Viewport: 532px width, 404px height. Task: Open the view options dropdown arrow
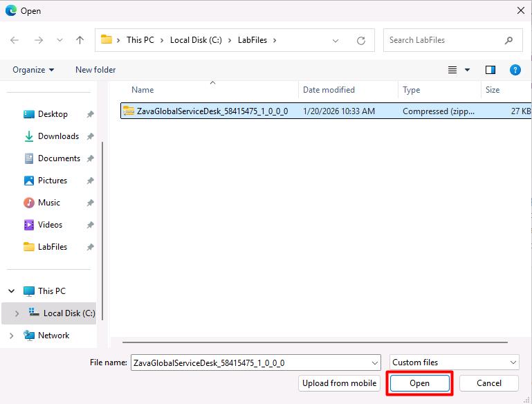(x=467, y=70)
